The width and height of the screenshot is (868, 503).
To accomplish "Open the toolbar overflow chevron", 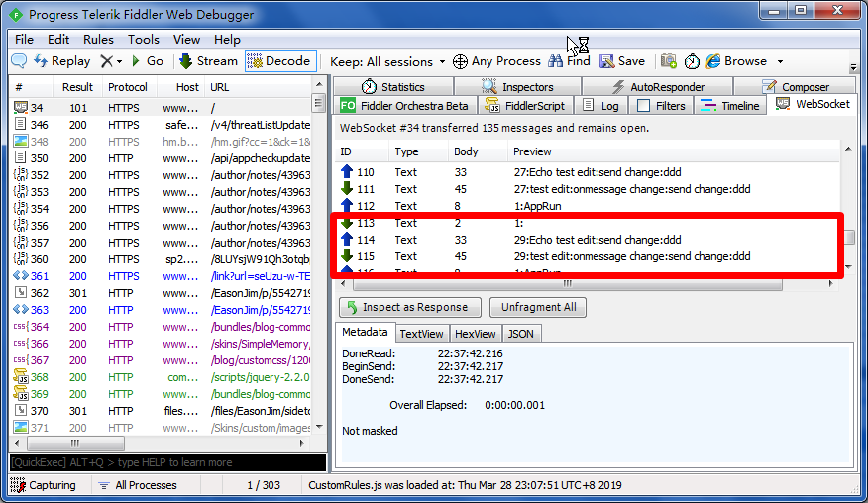I will pos(853,67).
